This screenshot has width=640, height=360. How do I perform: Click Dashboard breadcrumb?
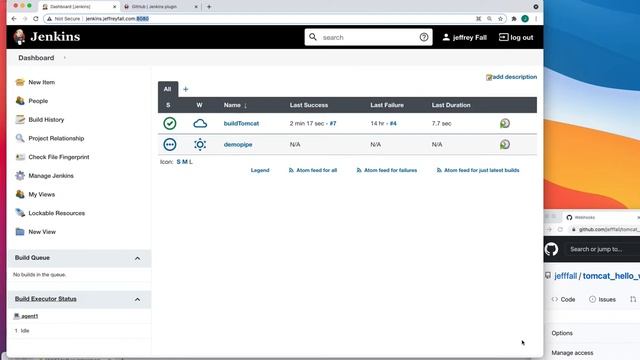click(x=36, y=58)
